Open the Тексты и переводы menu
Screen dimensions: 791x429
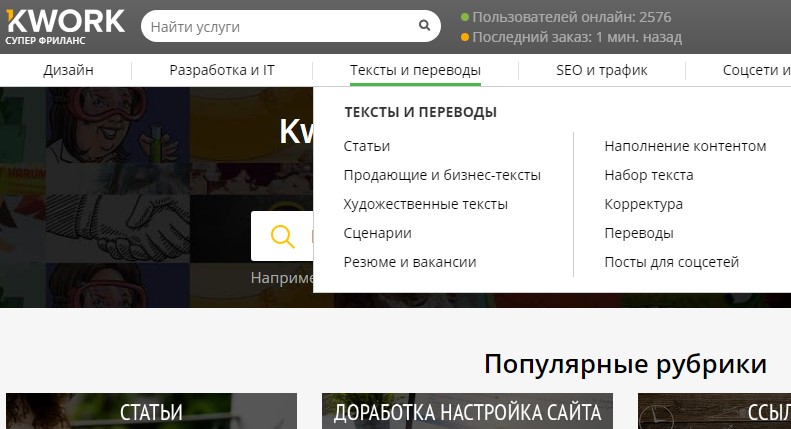coord(415,70)
